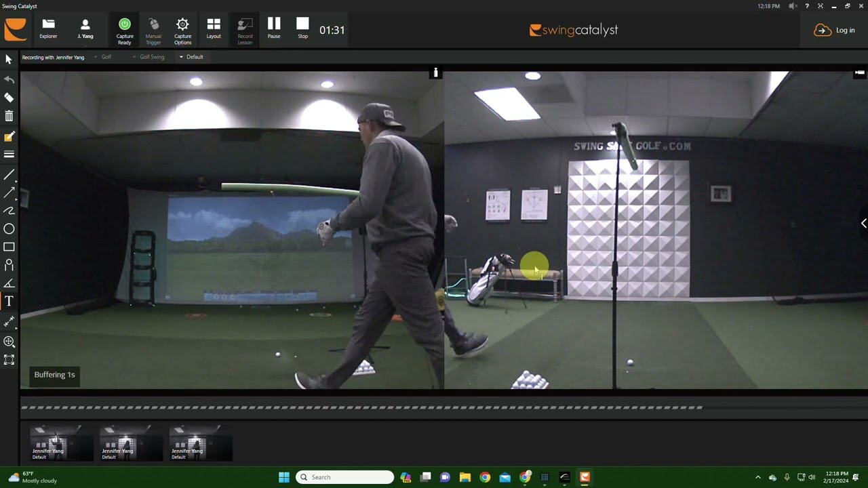Open the Mail app from the taskbar
The image size is (868, 488).
(505, 477)
